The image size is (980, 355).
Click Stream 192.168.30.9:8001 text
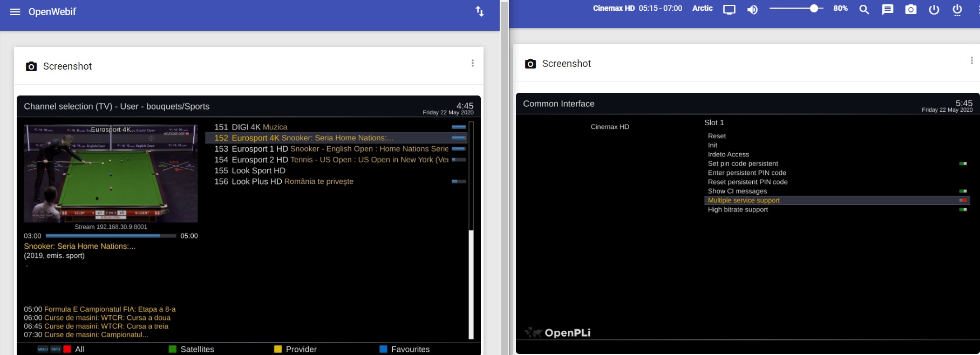pos(111,227)
